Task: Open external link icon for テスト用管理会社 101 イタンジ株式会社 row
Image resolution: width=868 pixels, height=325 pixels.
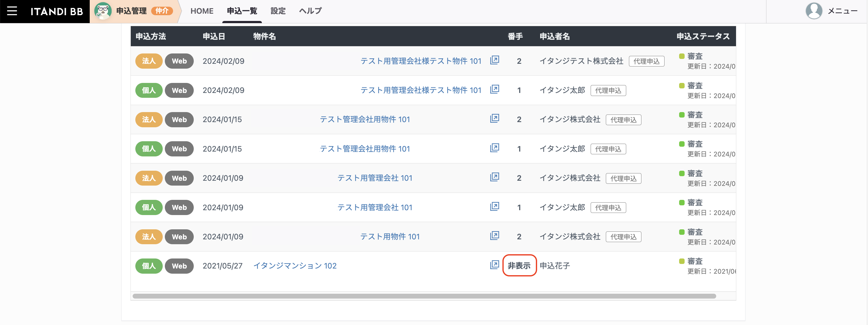Action: [x=494, y=177]
